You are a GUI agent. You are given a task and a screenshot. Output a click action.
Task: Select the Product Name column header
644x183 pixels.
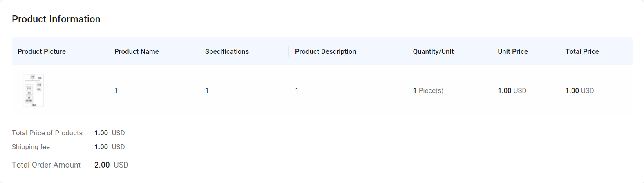click(136, 51)
